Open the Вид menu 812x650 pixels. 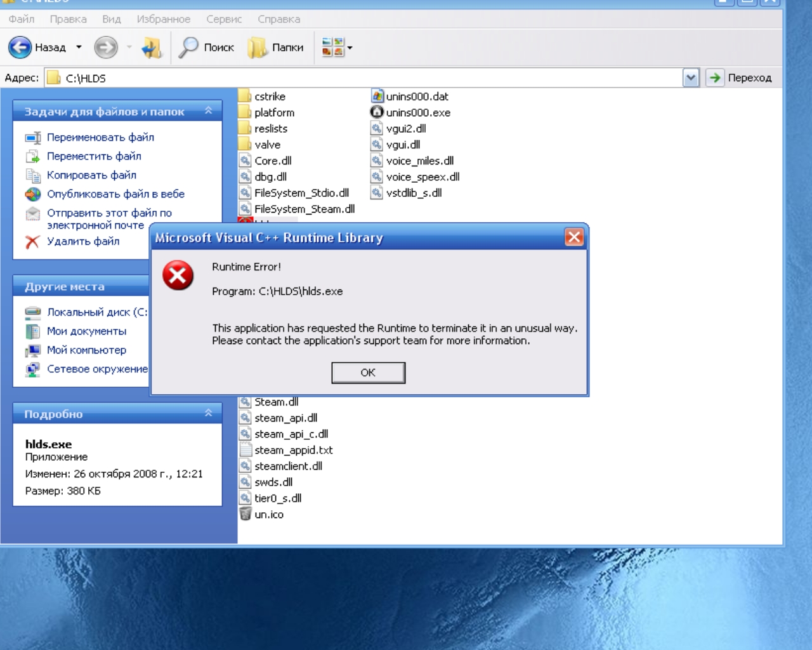click(x=112, y=19)
